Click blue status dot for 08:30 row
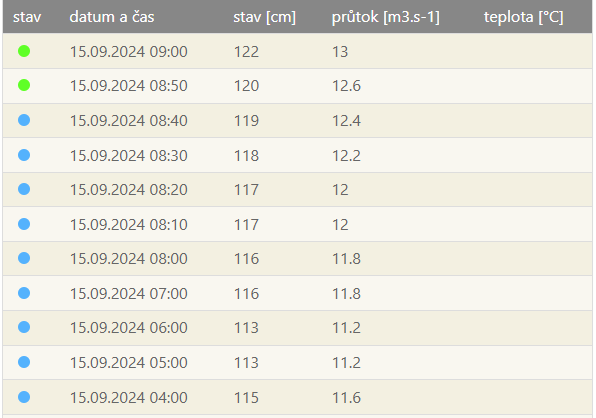This screenshot has width=596, height=418. coord(24,155)
